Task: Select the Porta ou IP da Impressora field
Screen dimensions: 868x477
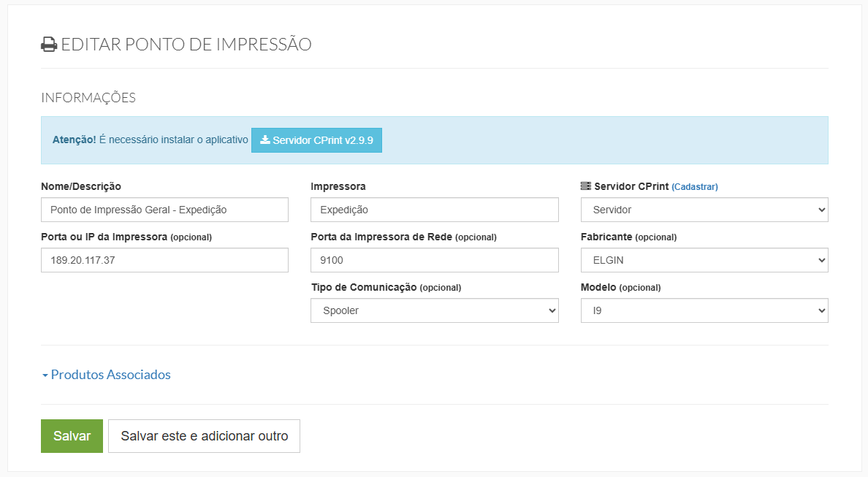Action: (164, 260)
